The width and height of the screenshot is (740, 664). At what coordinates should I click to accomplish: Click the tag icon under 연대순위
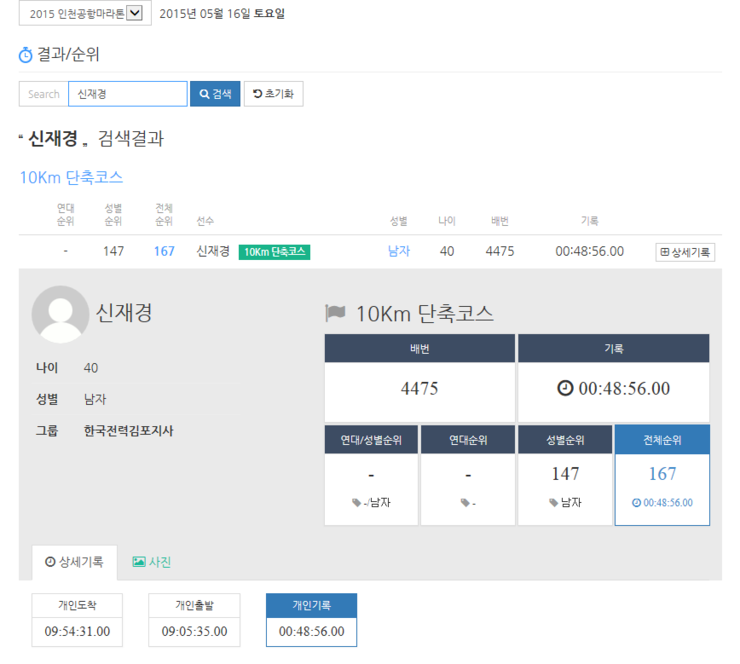463,503
